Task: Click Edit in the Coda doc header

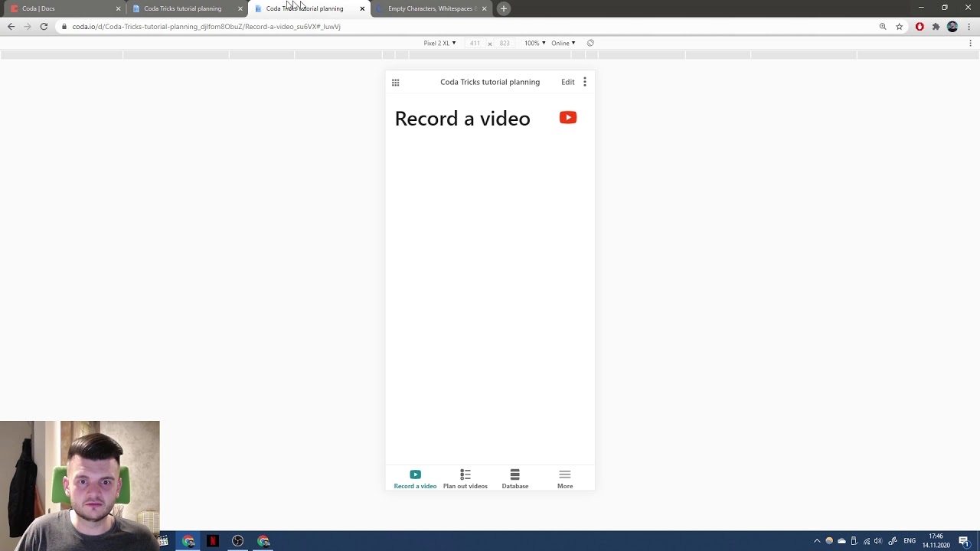Action: click(x=567, y=82)
